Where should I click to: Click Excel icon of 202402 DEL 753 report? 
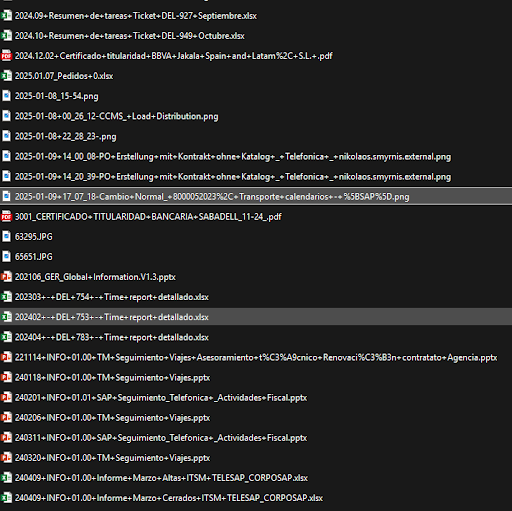(6, 317)
